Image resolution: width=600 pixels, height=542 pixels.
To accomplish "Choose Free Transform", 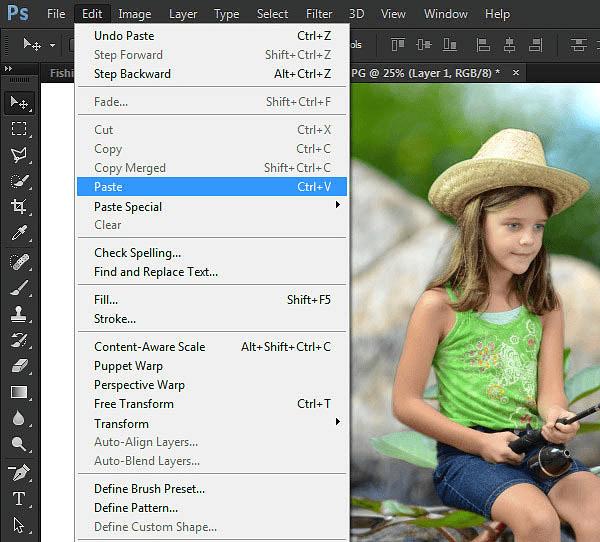I will pos(212,404).
